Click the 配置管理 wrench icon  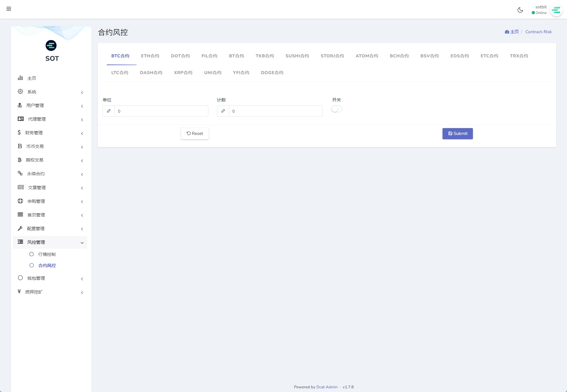20,228
